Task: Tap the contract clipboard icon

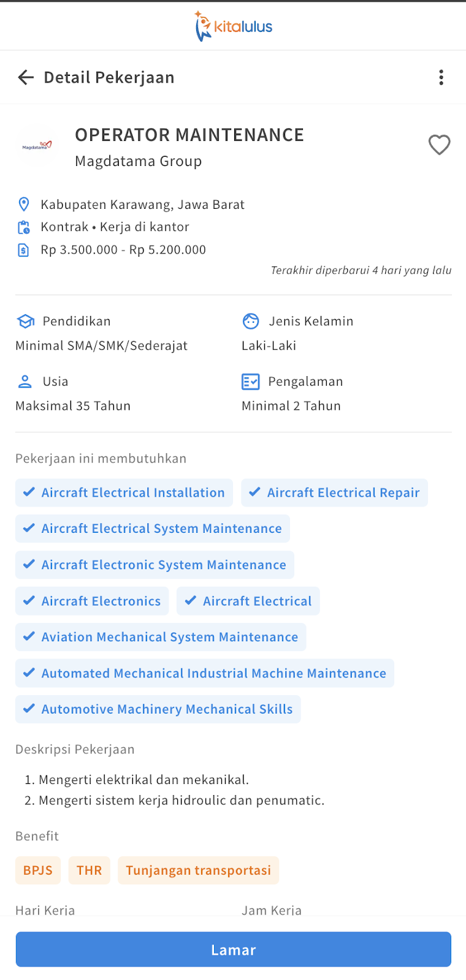Action: [x=23, y=227]
